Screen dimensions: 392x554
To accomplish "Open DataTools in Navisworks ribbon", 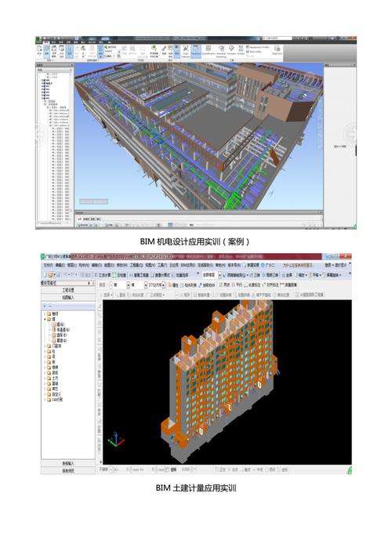I will coord(277,50).
